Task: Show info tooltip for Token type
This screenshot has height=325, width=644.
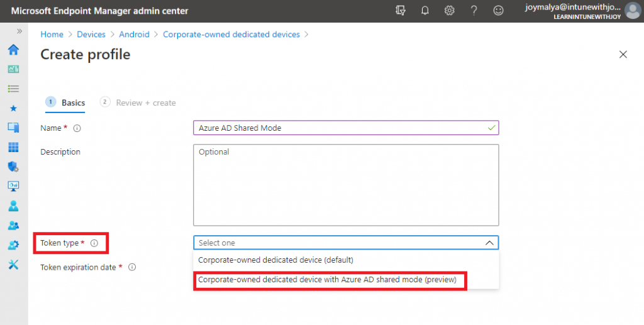Action: tap(94, 243)
